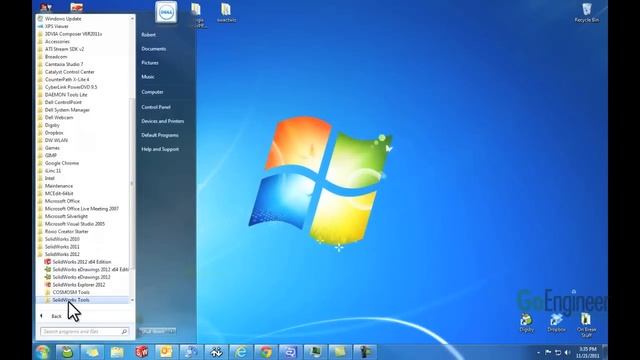Open Internet Explorer from the taskbar
The image size is (640, 360).
pos(241,352)
